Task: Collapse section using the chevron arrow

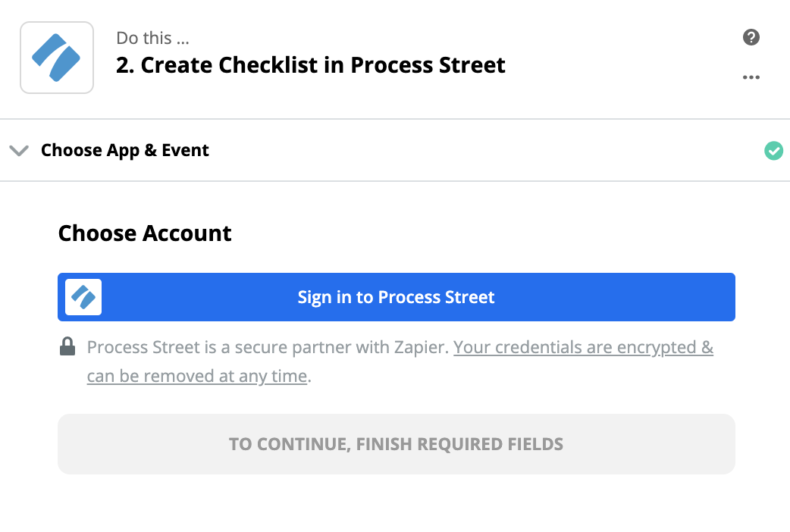Action: [19, 151]
